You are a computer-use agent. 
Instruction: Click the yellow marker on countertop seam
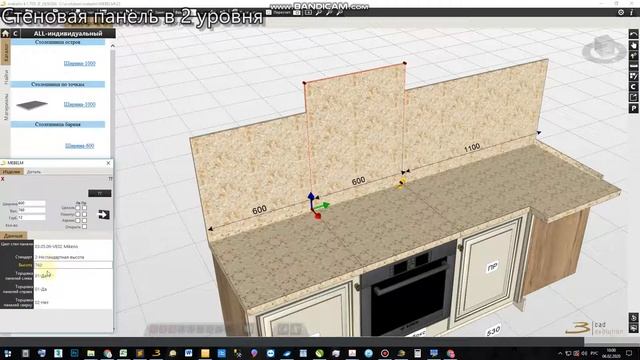pyautogui.click(x=402, y=183)
